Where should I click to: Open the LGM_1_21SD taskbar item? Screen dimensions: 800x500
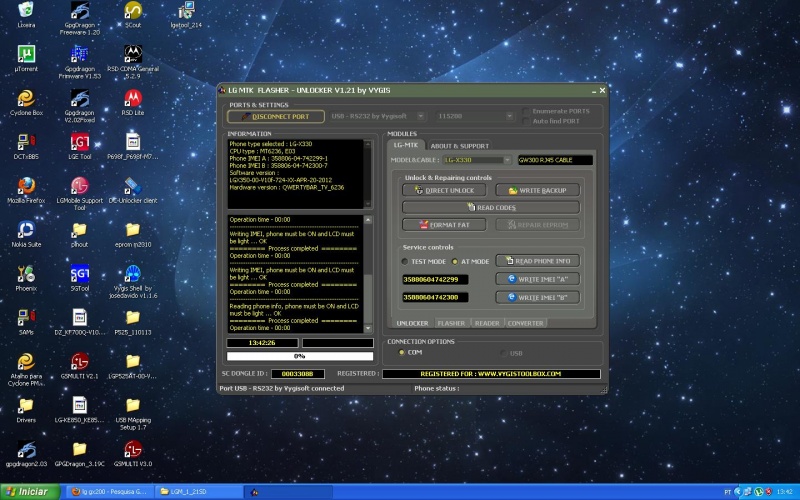tap(198, 492)
